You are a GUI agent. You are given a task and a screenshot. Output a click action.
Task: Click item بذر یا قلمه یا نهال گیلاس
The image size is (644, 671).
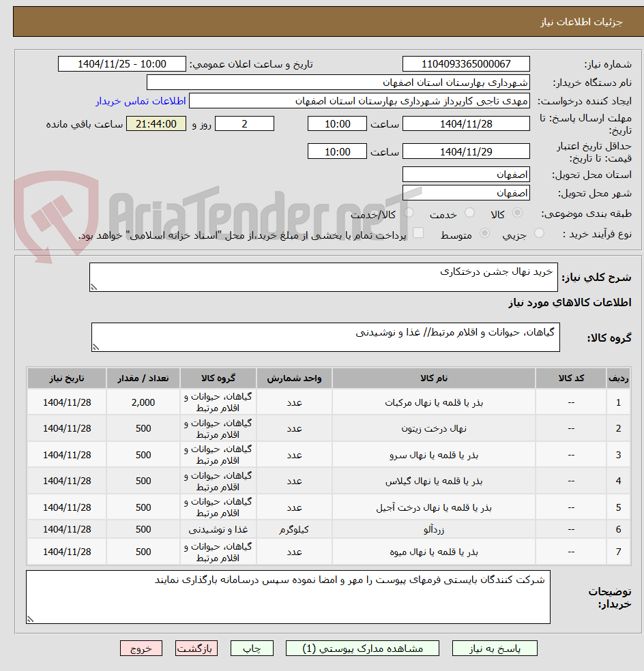pos(434,481)
